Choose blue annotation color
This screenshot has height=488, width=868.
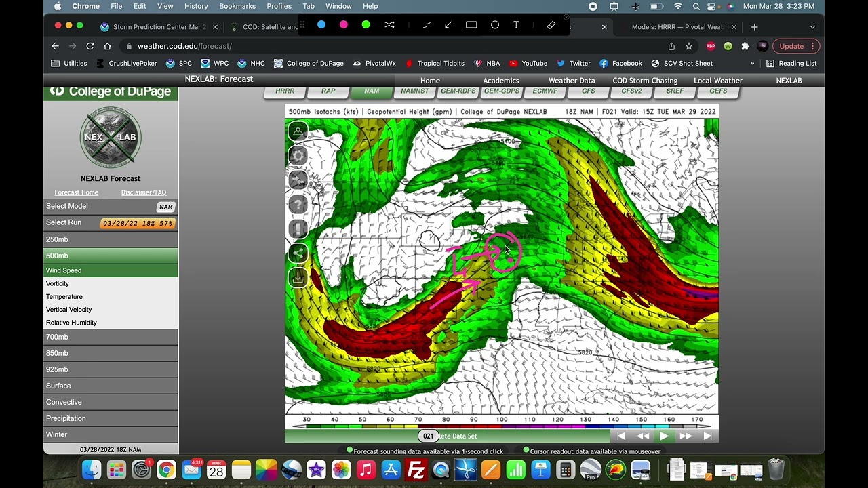click(321, 25)
